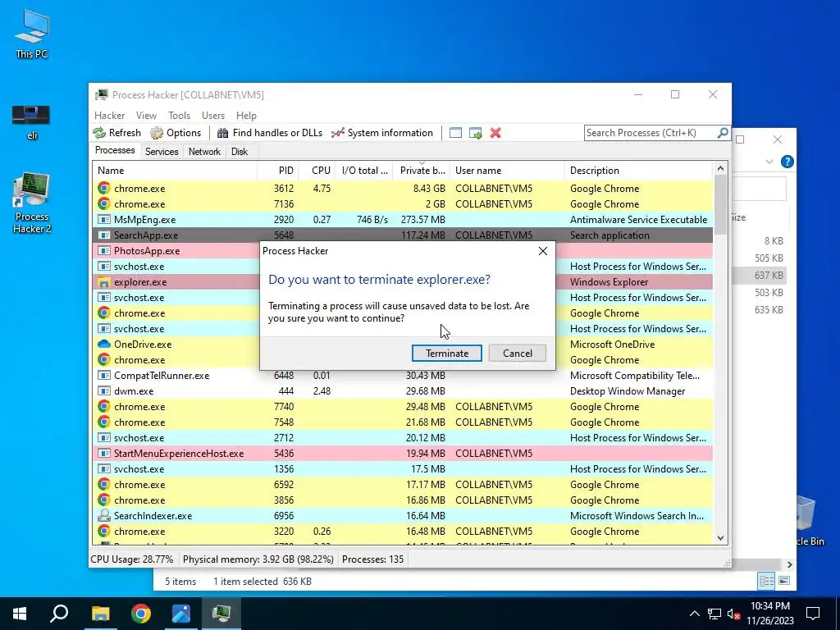
Task: Click the dwm.exe process icon
Action: (x=104, y=391)
